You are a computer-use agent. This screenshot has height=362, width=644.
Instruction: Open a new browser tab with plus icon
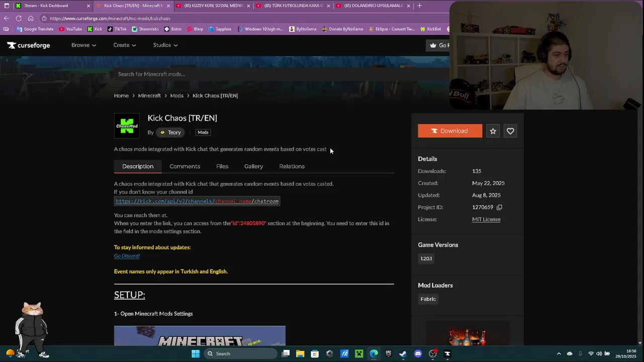420,6
